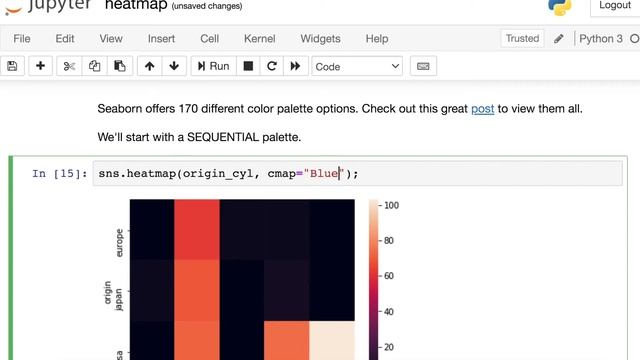Follow the "post" hyperlink
Image resolution: width=640 pixels, height=360 pixels.
click(x=482, y=109)
